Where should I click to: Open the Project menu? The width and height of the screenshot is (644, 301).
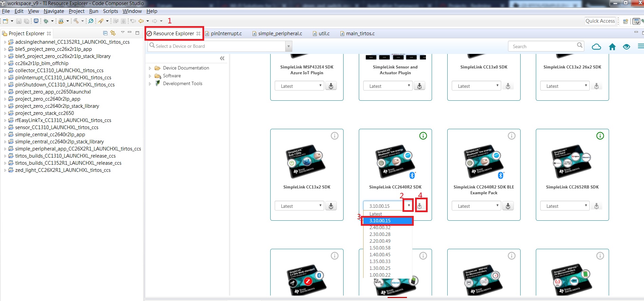click(77, 11)
